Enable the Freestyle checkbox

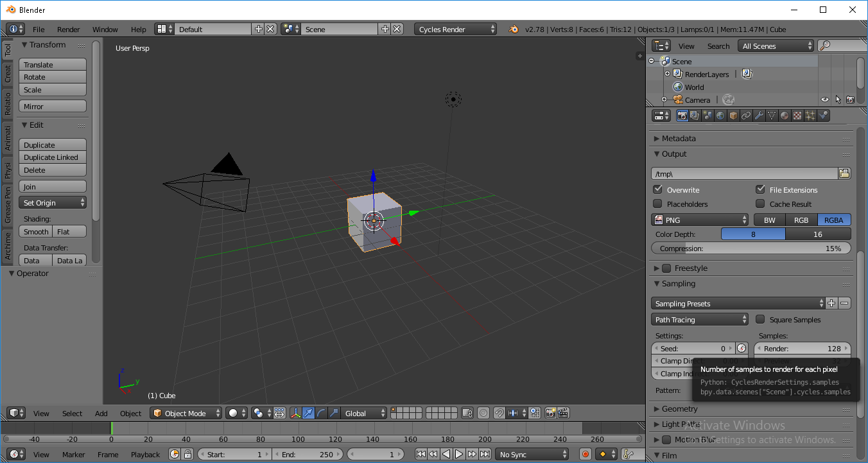(666, 268)
